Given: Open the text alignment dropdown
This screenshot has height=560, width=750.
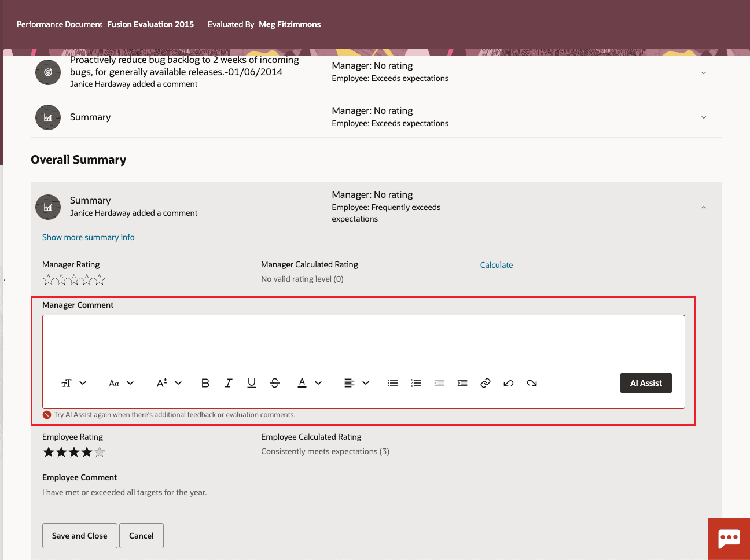Looking at the screenshot, I should coord(357,383).
